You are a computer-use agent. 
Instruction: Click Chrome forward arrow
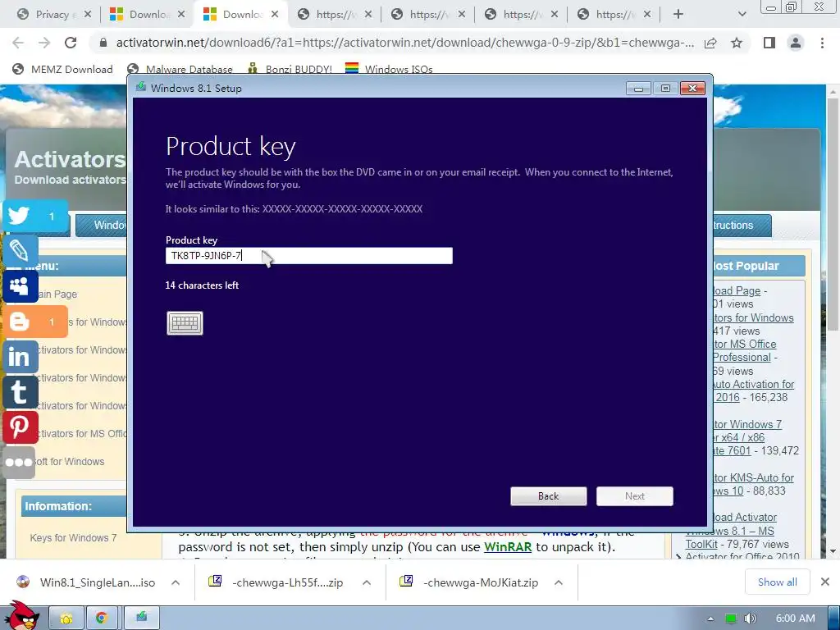pos(44,43)
